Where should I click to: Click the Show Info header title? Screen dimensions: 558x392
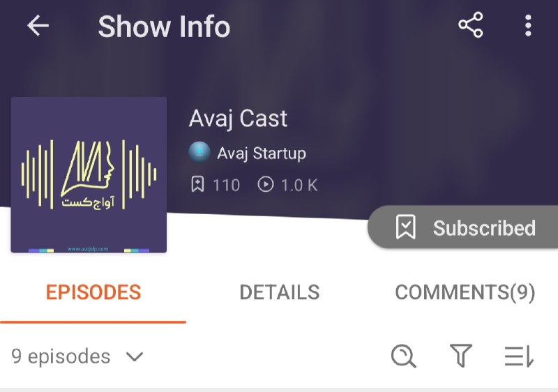click(x=164, y=27)
